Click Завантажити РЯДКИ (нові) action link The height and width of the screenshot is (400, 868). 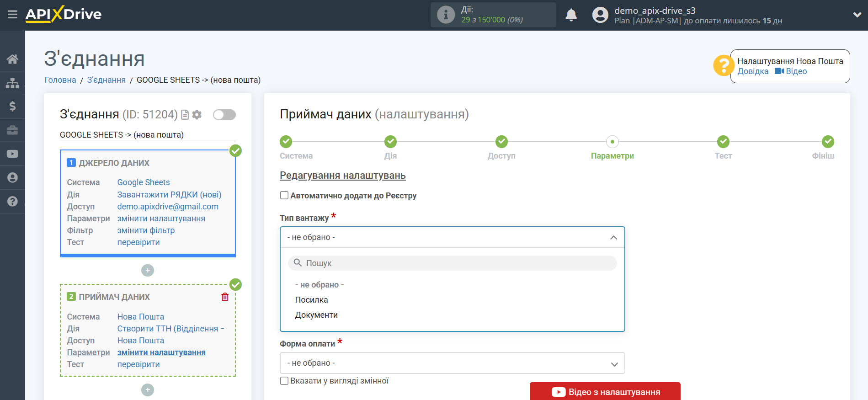click(169, 194)
